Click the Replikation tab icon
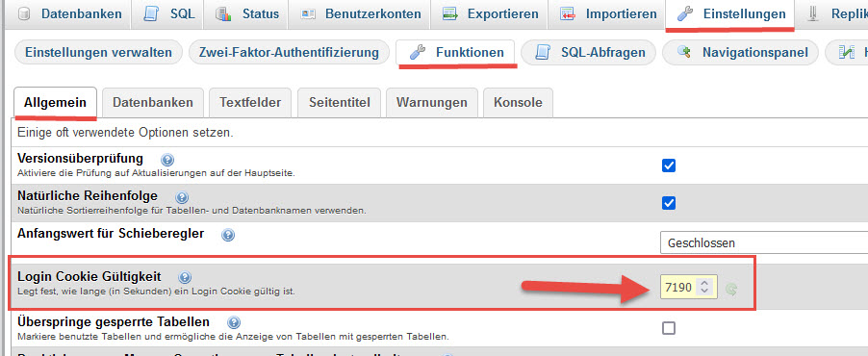 pos(812,13)
